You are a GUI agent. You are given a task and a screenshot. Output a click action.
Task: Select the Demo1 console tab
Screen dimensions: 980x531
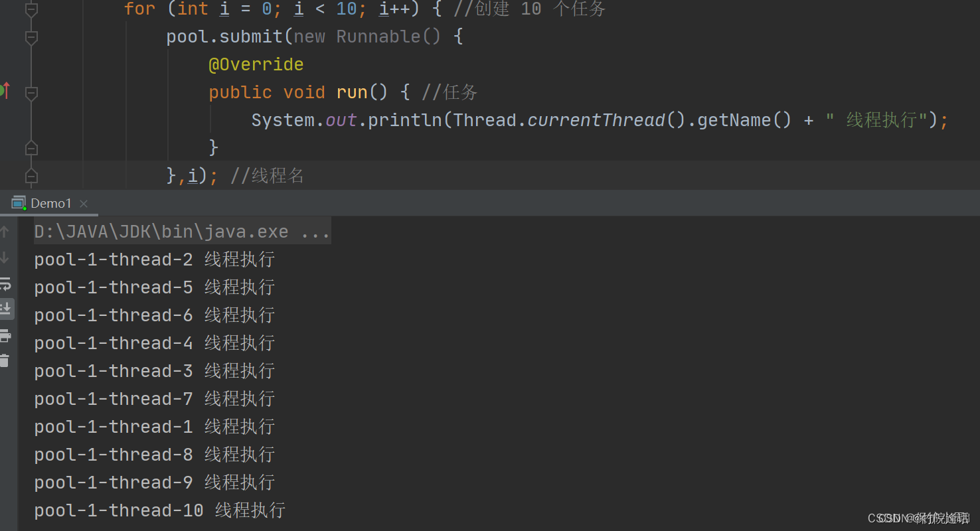click(x=51, y=202)
